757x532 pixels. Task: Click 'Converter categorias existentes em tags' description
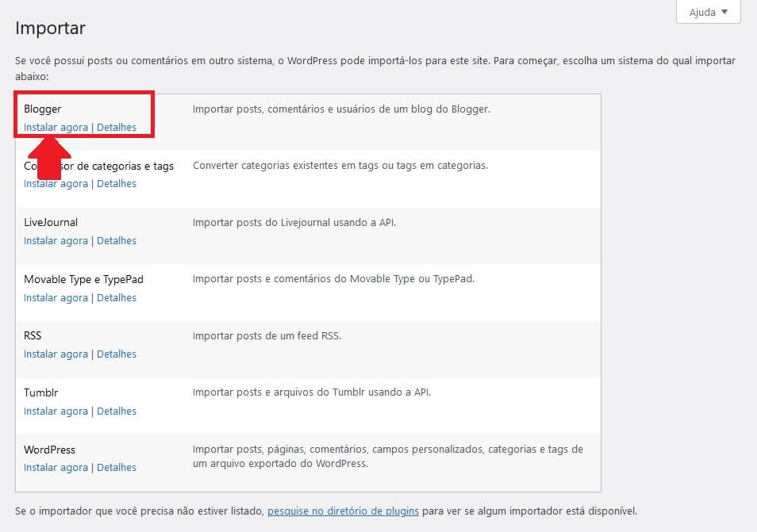coord(340,166)
